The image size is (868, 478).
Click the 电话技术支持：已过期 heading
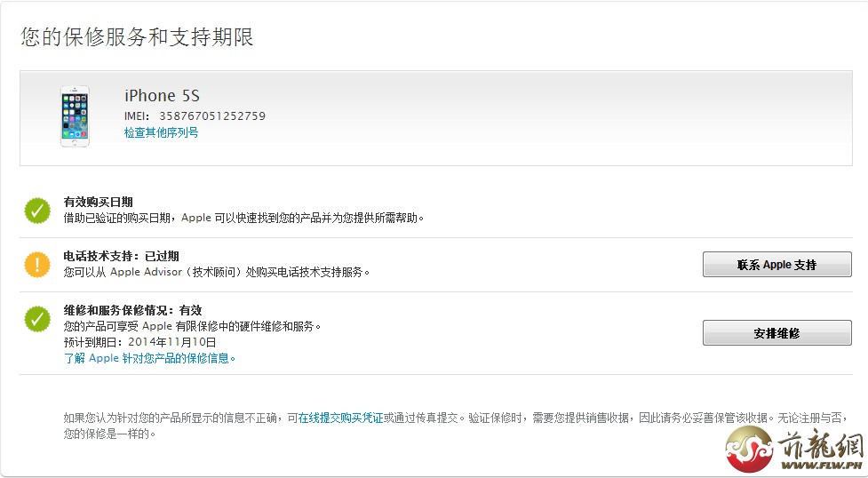121,256
